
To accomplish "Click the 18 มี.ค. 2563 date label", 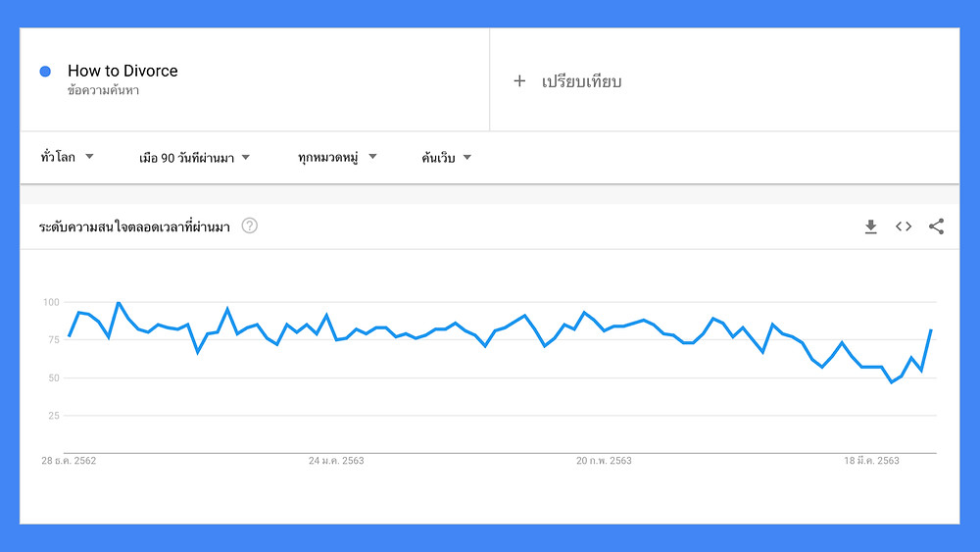I will (x=871, y=461).
